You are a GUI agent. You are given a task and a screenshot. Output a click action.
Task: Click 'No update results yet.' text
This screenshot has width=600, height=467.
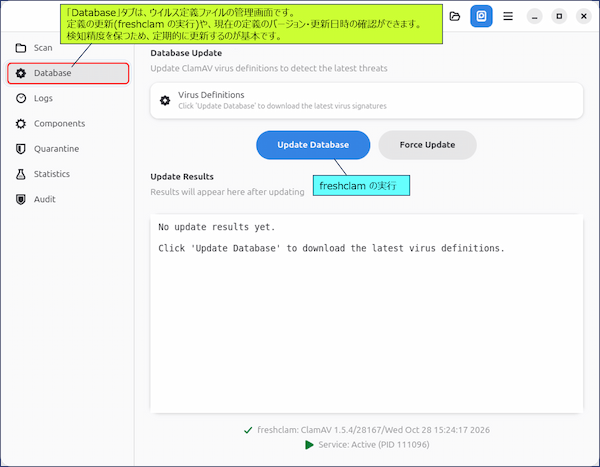[217, 227]
